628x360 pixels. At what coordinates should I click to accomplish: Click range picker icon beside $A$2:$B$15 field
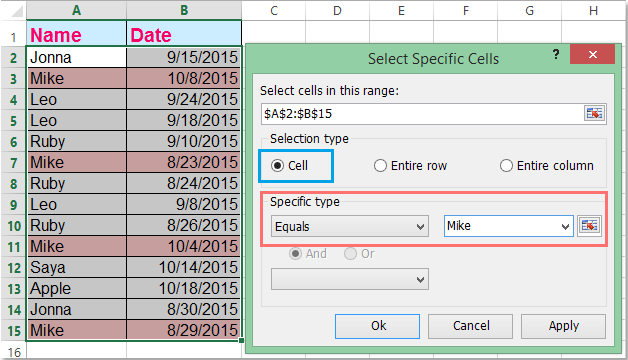594,114
